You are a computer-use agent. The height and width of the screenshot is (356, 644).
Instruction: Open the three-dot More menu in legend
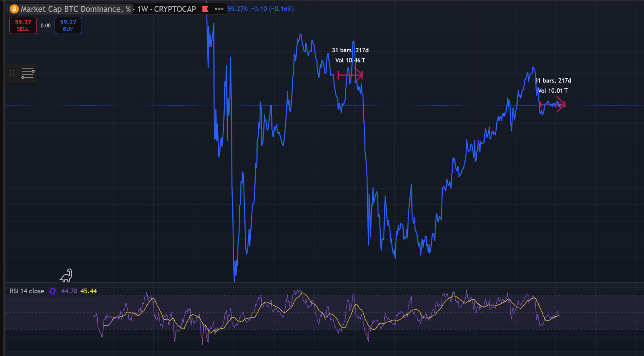point(219,9)
